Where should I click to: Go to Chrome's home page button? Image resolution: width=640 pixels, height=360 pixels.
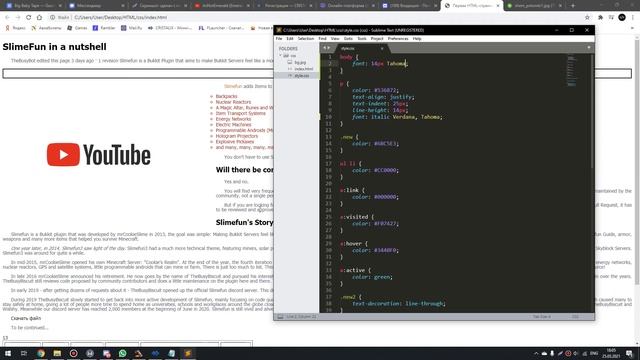pyautogui.click(x=39, y=18)
